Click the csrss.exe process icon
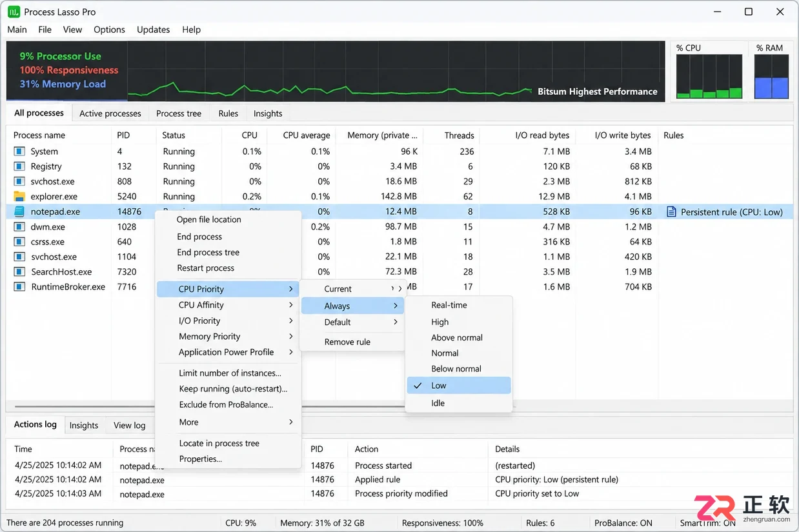Viewport: 799px width, 532px height. tap(19, 242)
